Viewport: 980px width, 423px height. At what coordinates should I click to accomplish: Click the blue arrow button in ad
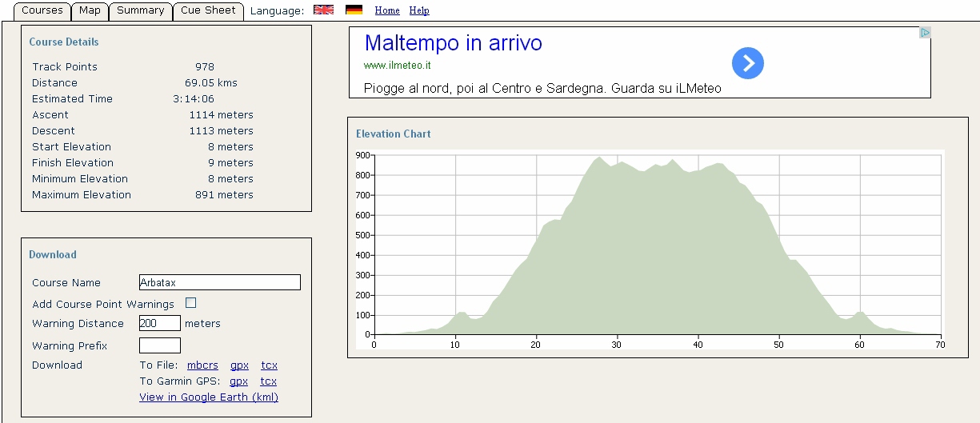pos(747,63)
